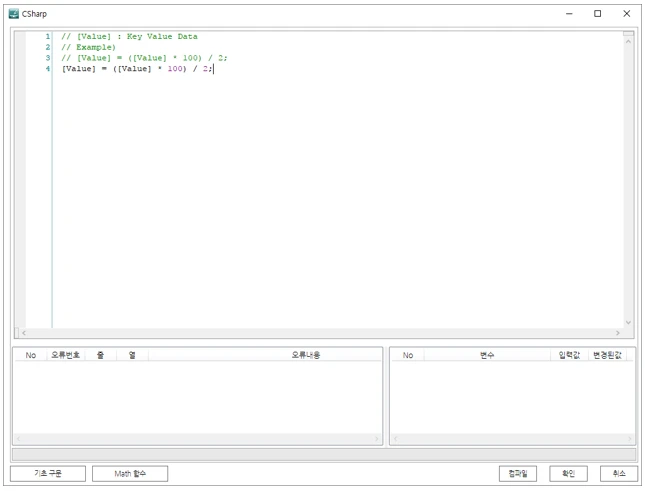Minimize the CSharp window

coord(569,14)
